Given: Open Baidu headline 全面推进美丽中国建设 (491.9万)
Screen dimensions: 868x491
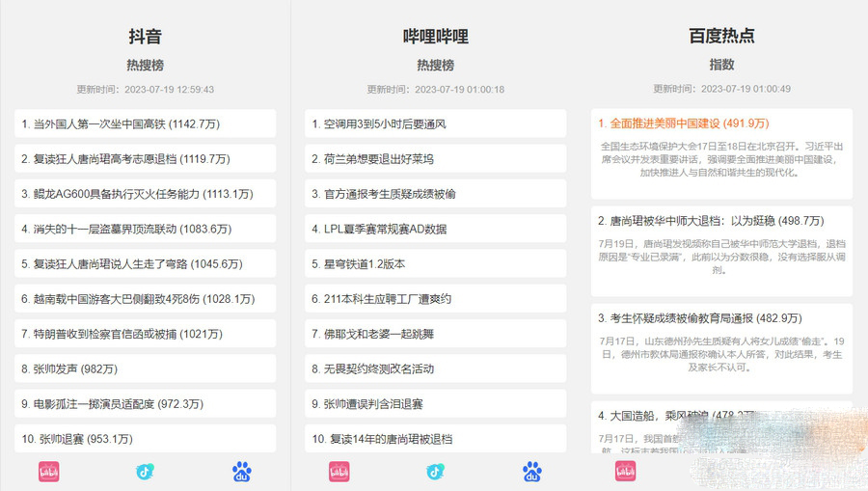Looking at the screenshot, I should [x=684, y=123].
